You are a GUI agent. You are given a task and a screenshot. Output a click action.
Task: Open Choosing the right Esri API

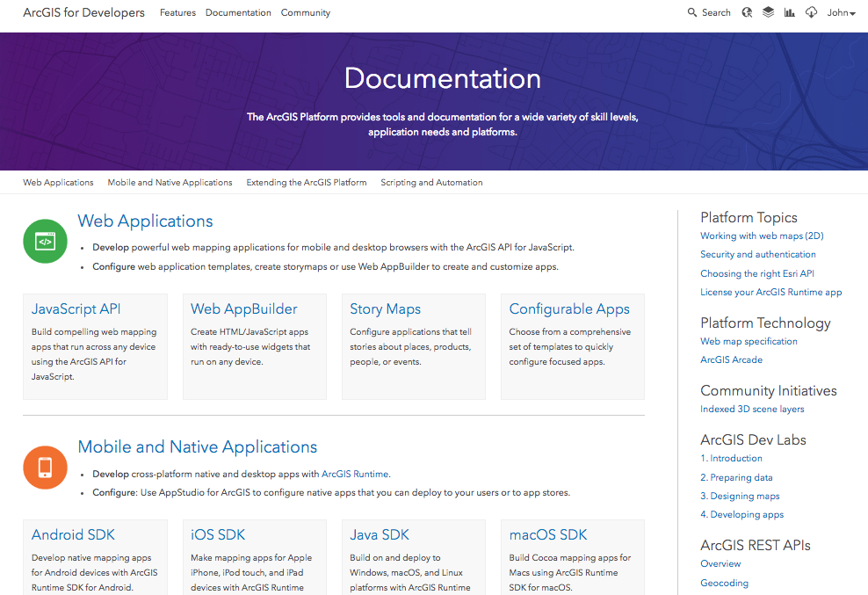tap(757, 273)
